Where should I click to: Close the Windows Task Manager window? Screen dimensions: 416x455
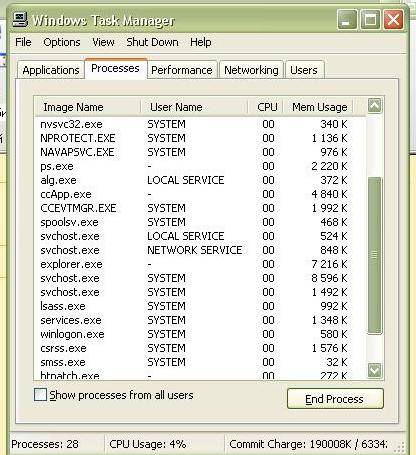click(393, 20)
